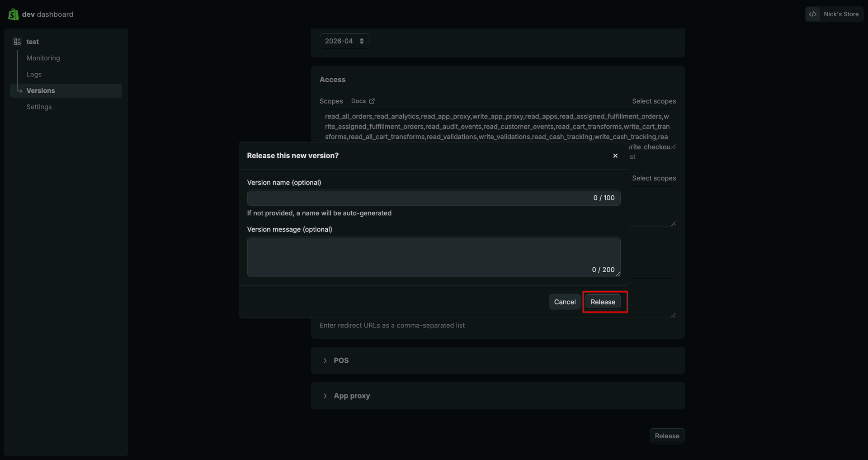Image resolution: width=868 pixels, height=460 pixels.
Task: Click the Shopify logo icon
Action: point(14,14)
